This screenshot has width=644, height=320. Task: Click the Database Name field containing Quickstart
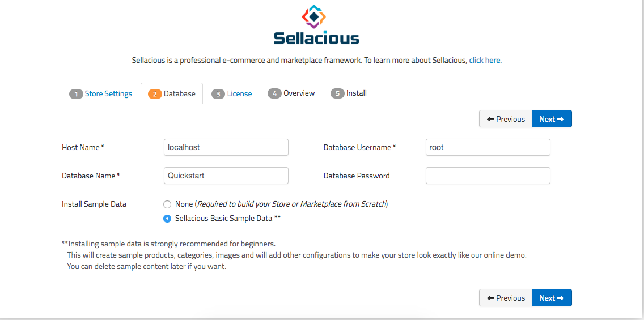tap(226, 176)
